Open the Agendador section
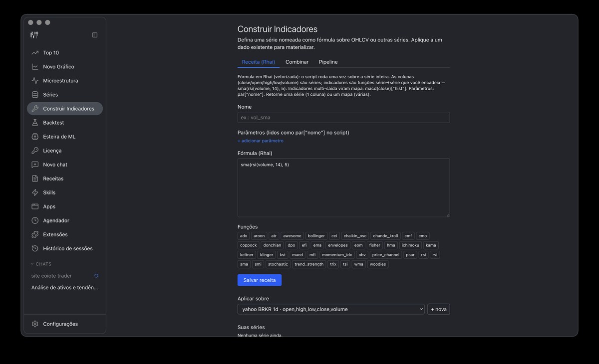 pos(65,220)
